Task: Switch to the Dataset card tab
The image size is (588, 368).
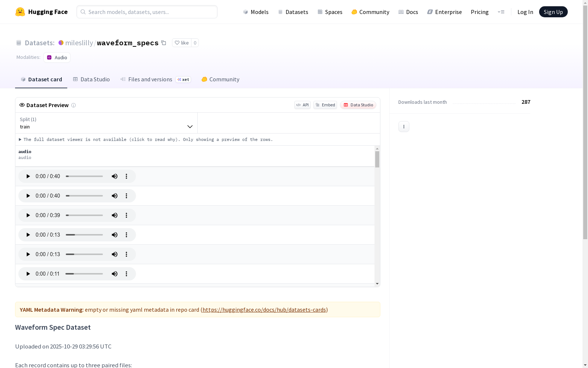Action: (x=41, y=79)
